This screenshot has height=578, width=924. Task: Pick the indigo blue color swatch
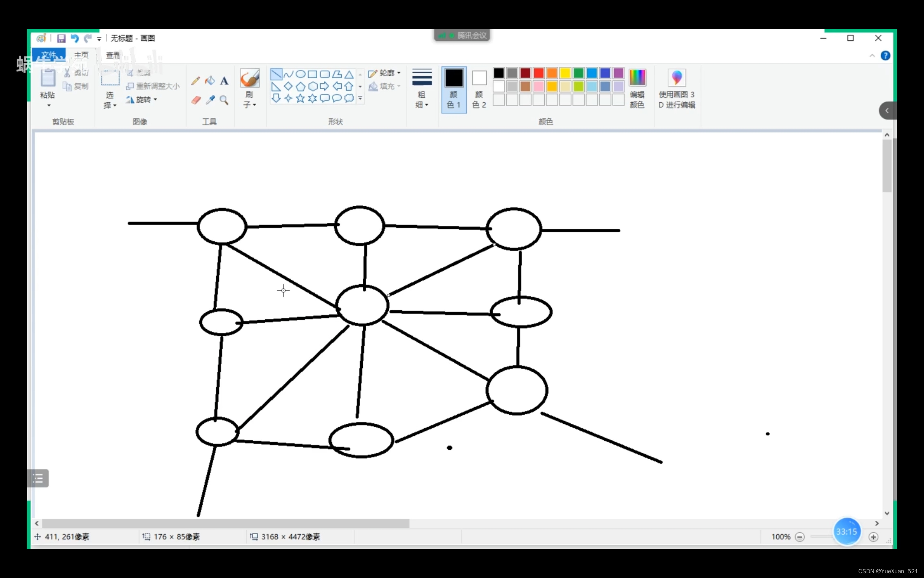(x=605, y=73)
